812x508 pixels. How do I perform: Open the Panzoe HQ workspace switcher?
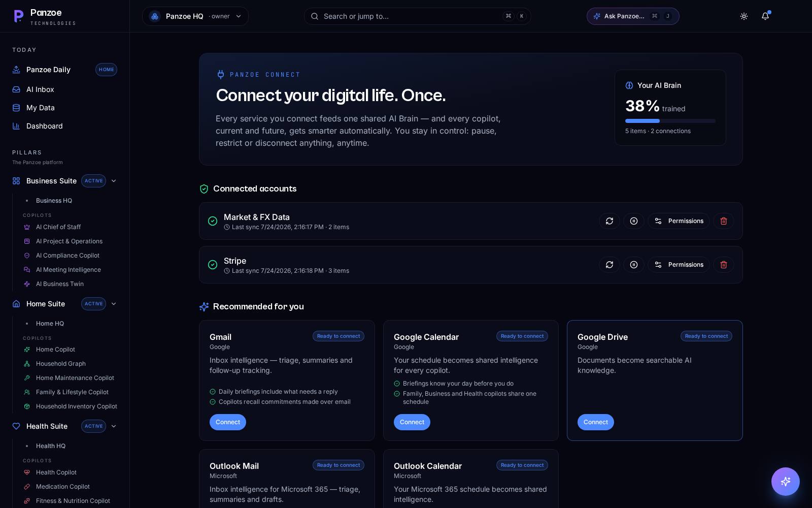tap(195, 16)
